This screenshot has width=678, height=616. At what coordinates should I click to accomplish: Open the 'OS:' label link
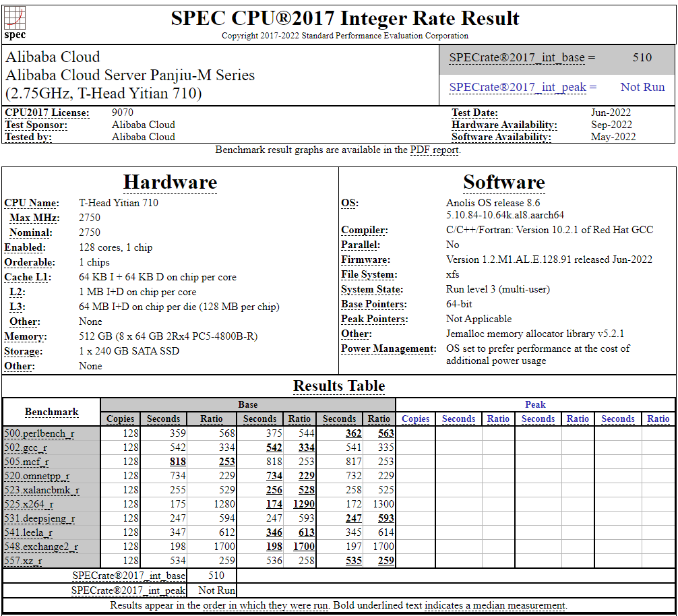click(350, 203)
